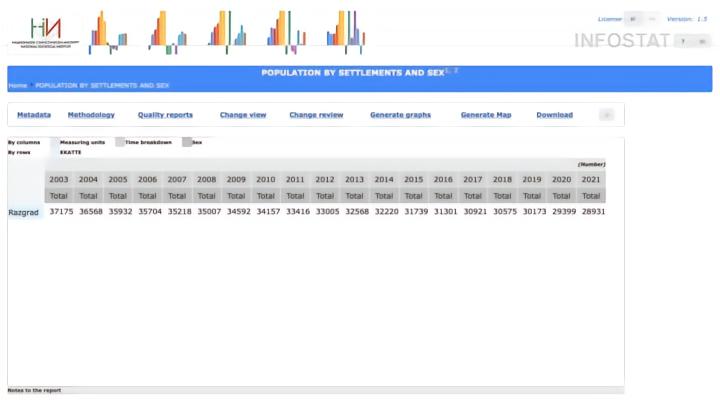Open the Metadata link

(x=34, y=115)
